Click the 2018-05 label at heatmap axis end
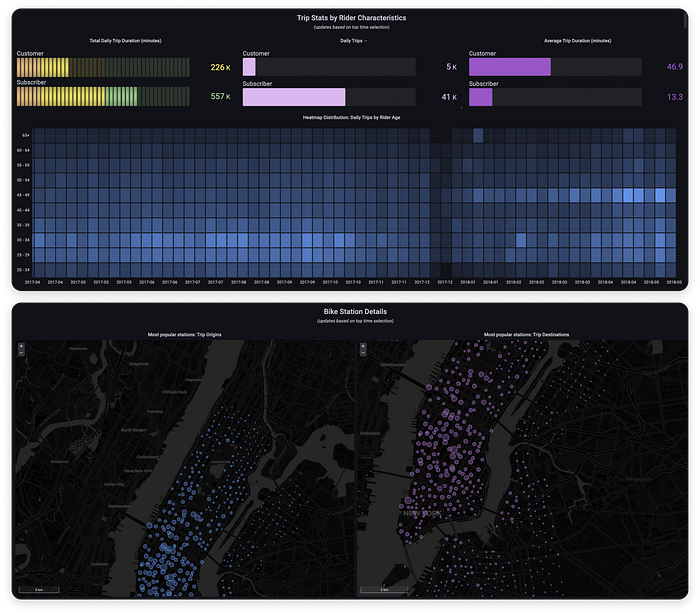This screenshot has width=700, height=614. pyautogui.click(x=674, y=282)
